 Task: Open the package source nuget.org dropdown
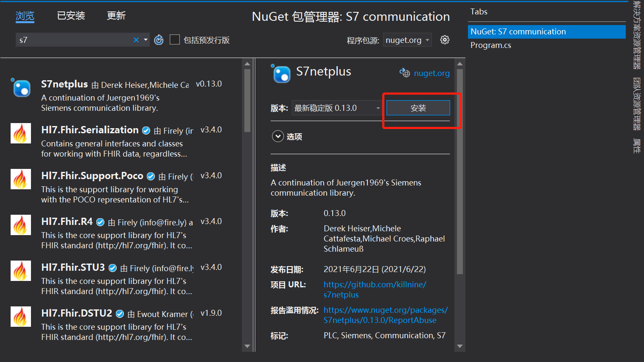[407, 40]
